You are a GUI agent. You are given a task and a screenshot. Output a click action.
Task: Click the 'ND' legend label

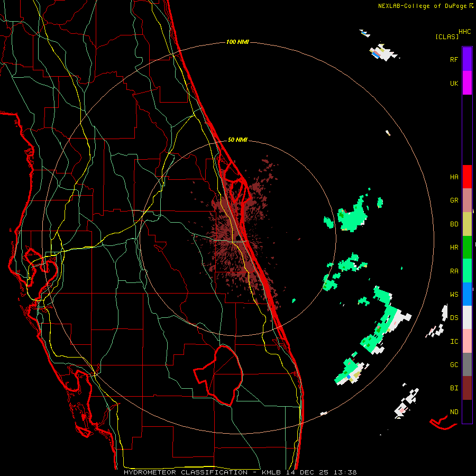[454, 412]
